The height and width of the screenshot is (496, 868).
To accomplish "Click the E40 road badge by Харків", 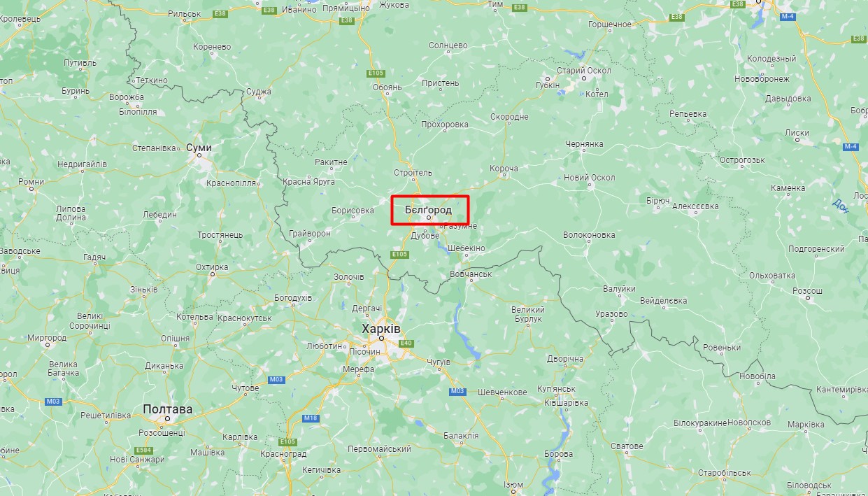I will click(407, 343).
